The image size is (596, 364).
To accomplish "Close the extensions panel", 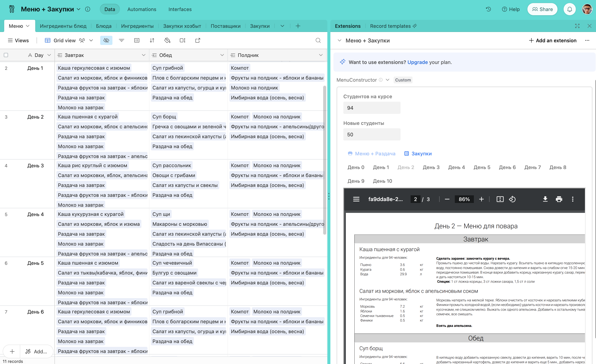I will coord(590,26).
